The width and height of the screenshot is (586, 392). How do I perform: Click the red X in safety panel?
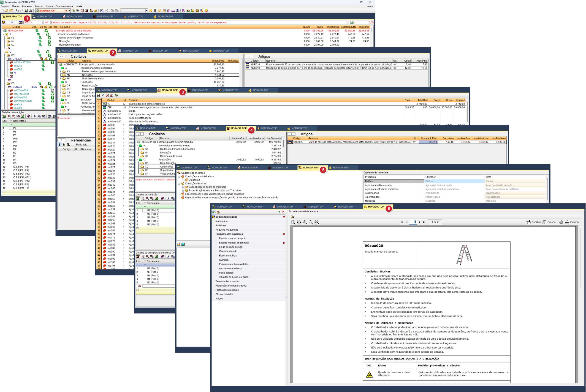(283, 212)
